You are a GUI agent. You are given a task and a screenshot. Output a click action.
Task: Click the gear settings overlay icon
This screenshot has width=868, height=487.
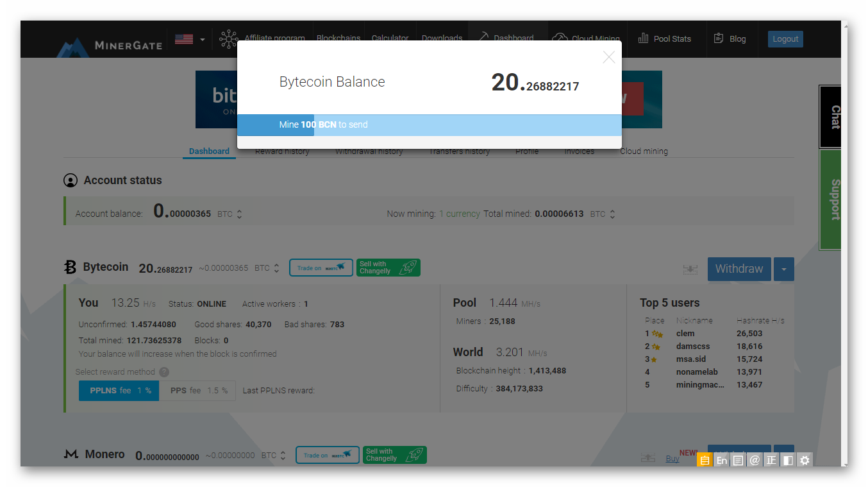[x=805, y=460]
